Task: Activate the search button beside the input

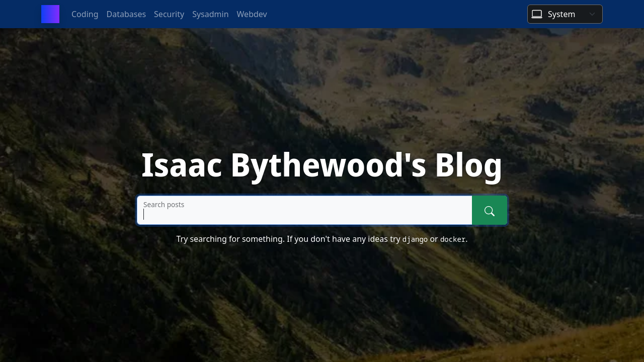Action: point(489,210)
